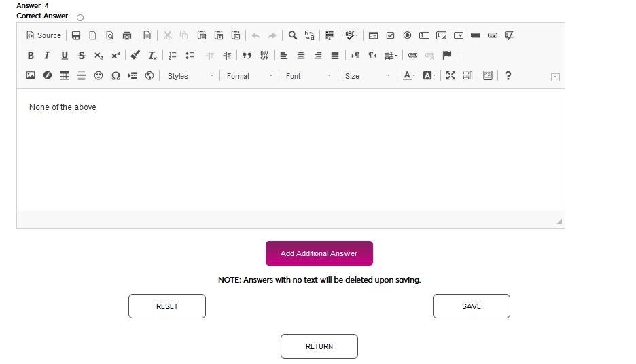636x364 pixels.
Task: Open the Replace icon
Action: (x=309, y=35)
